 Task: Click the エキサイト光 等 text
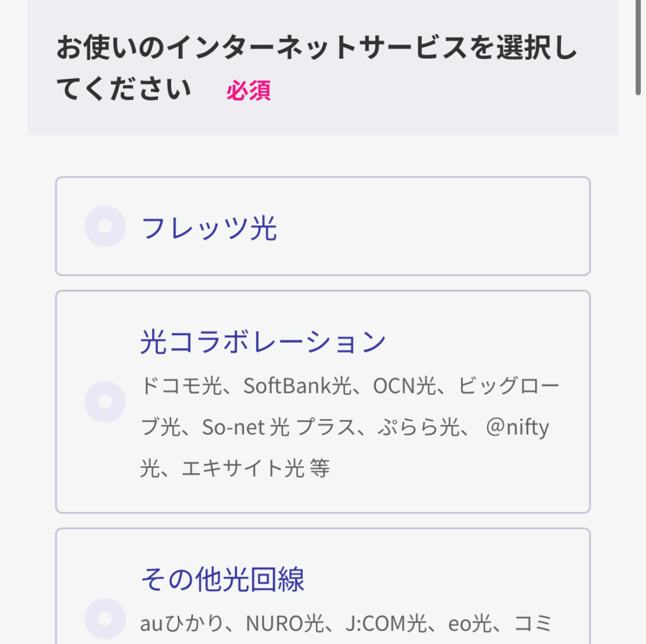(255, 469)
